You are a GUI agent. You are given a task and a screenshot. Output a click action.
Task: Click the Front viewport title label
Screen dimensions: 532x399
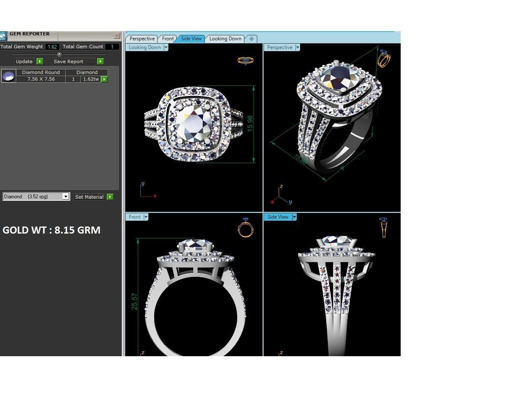[135, 217]
